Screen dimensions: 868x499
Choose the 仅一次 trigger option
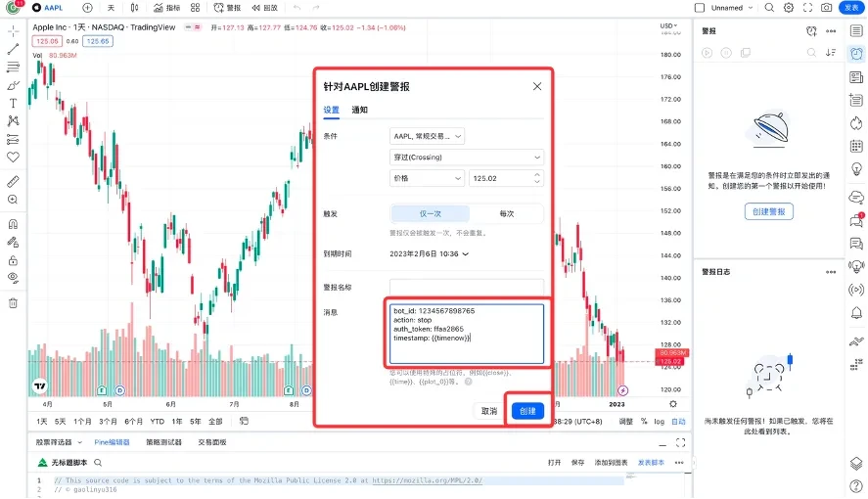431,213
